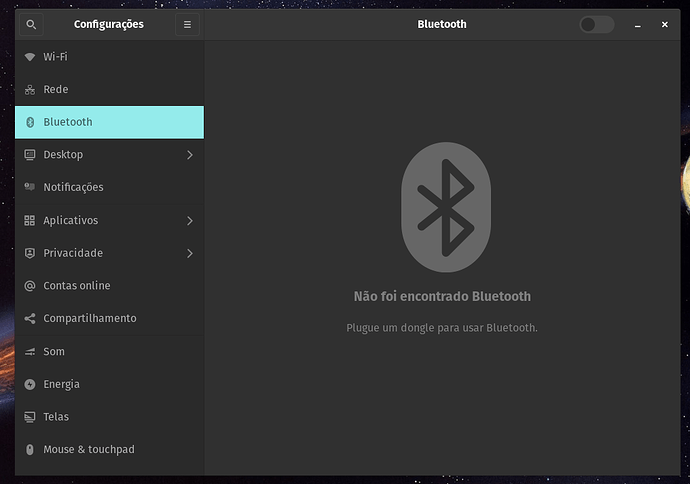690x484 pixels.
Task: Click the Rede network icon
Action: coord(30,89)
